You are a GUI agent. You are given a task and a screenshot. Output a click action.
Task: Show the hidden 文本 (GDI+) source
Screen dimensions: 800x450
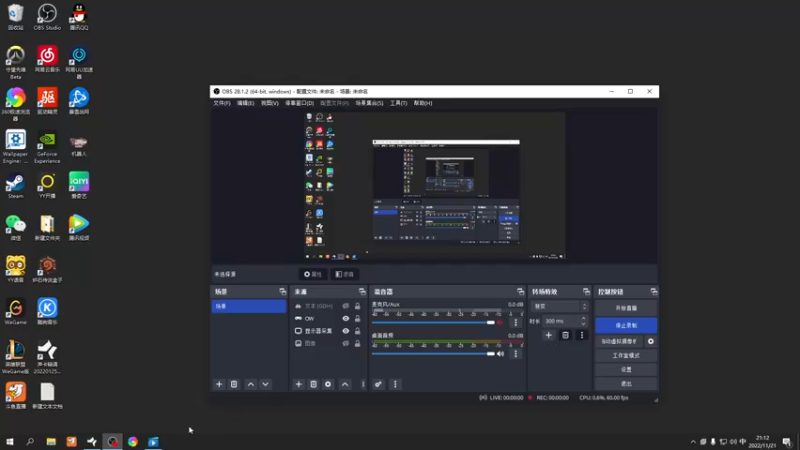pyautogui.click(x=345, y=306)
